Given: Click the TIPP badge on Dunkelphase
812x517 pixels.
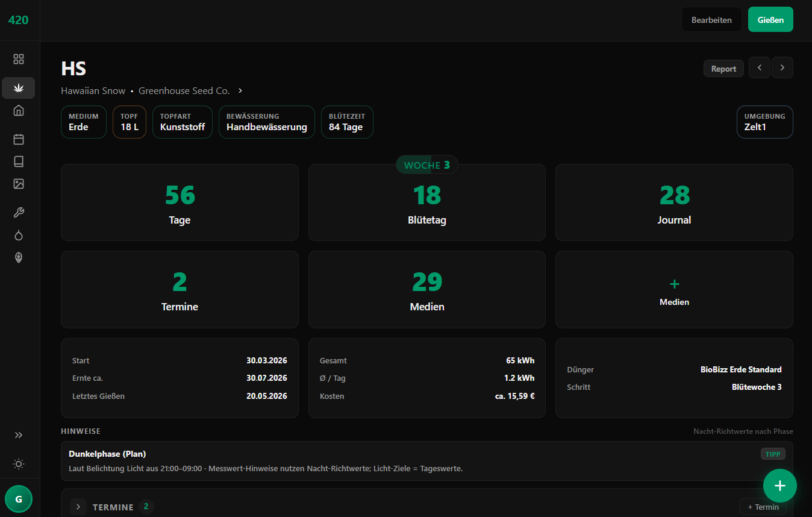Looking at the screenshot, I should pyautogui.click(x=773, y=454).
